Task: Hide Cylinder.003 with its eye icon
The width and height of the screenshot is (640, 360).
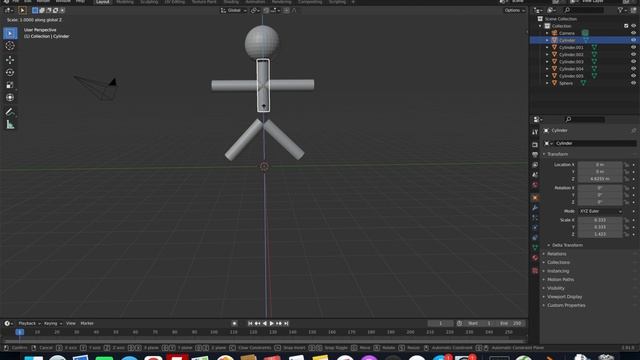Action: 633,62
